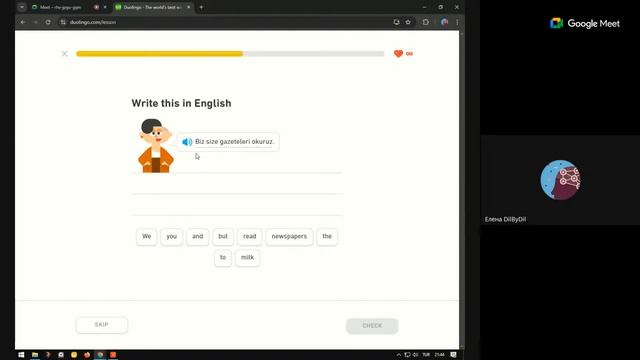
Task: Reload the page with the refresh icon
Action: [x=48, y=22]
